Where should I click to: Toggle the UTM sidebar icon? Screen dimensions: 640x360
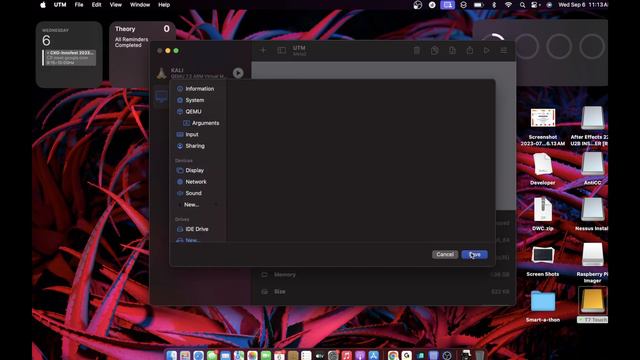tap(282, 50)
